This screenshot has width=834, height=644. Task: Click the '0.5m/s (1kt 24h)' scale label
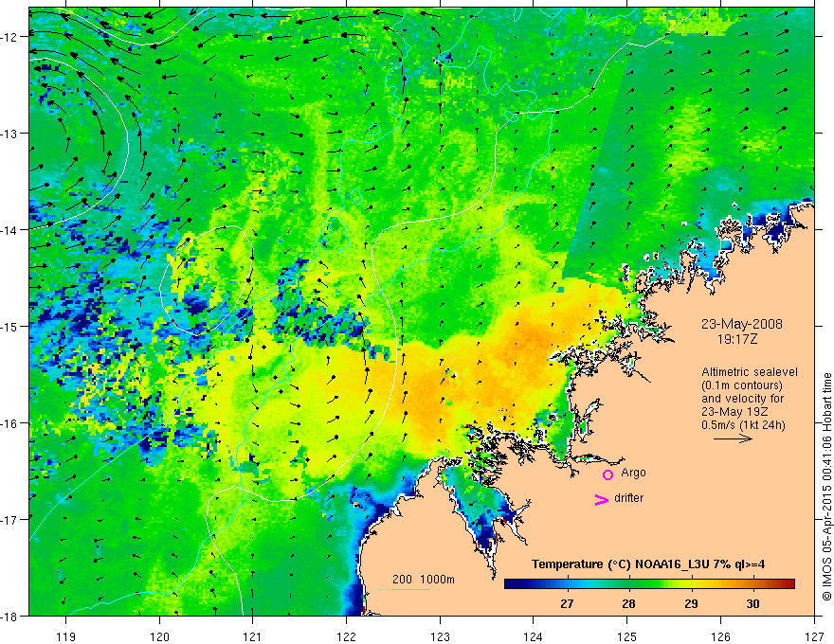point(744,424)
